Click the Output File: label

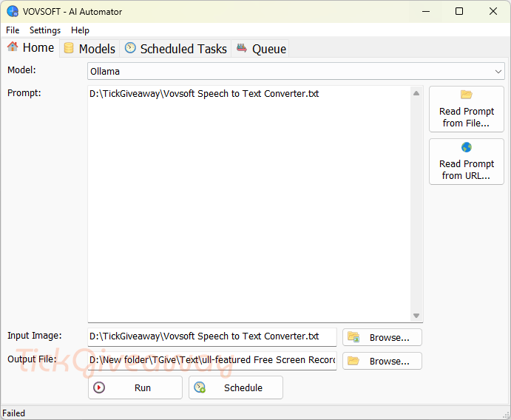click(x=32, y=359)
